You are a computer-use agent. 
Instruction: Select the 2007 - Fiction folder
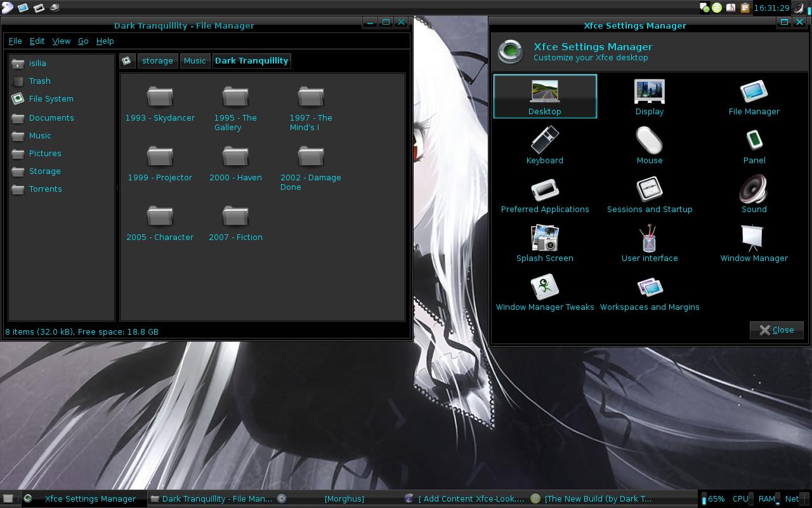pyautogui.click(x=235, y=224)
